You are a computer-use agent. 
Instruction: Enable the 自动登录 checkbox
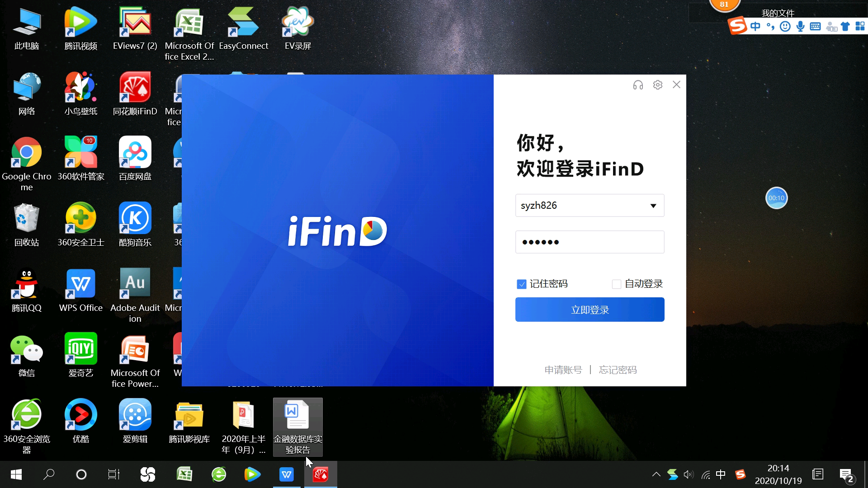[616, 284]
